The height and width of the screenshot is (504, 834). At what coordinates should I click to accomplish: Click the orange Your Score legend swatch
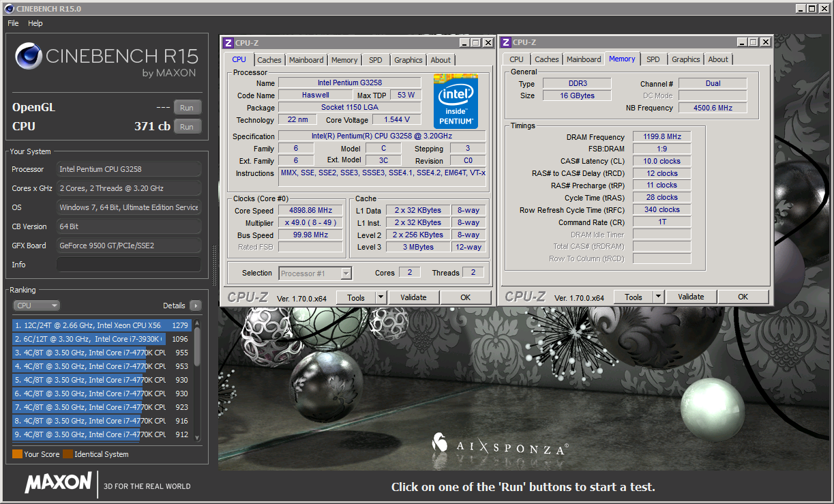[x=17, y=454]
